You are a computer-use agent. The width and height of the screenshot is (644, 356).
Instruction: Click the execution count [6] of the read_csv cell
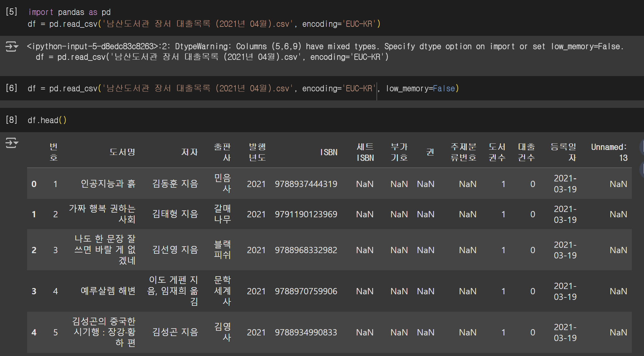[12, 88]
